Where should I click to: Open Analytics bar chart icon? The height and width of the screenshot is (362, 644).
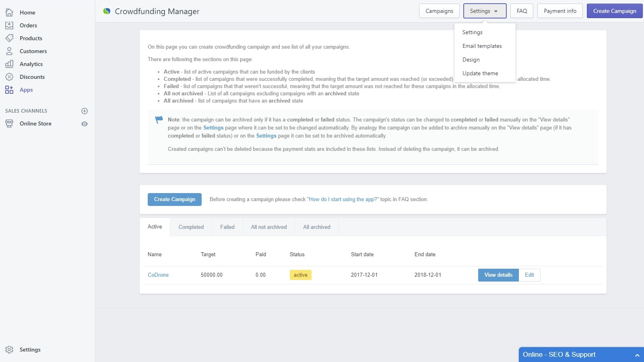(x=9, y=64)
